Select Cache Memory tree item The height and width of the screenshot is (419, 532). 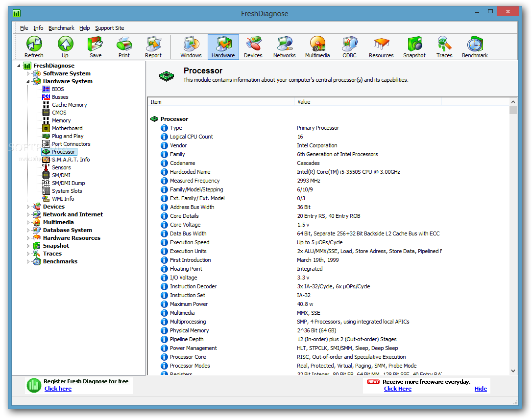coord(69,105)
